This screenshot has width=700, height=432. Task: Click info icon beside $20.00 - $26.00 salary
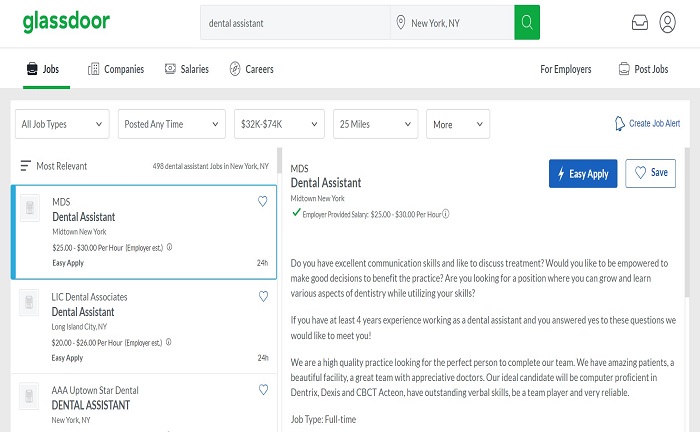click(169, 342)
